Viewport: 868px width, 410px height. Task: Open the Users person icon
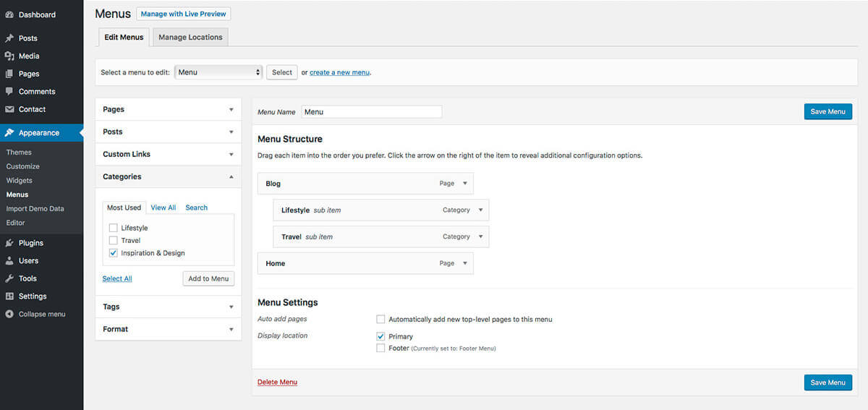pos(9,260)
